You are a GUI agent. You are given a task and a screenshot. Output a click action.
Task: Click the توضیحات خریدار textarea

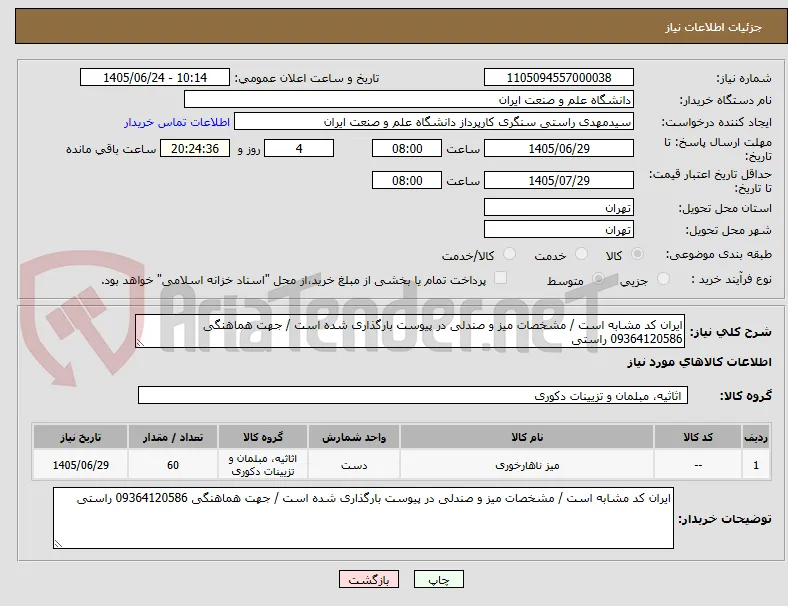363,518
